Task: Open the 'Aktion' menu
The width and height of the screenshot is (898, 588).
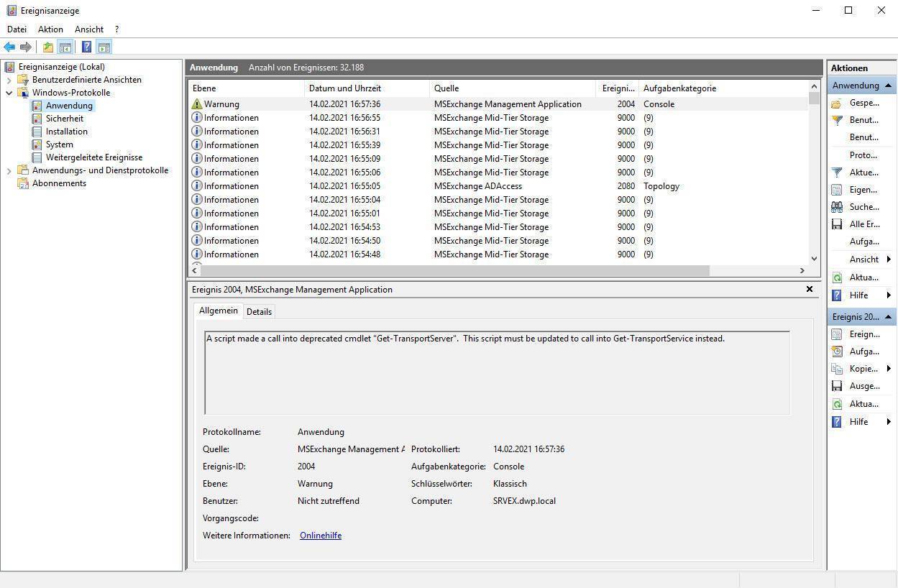Action: pos(50,29)
